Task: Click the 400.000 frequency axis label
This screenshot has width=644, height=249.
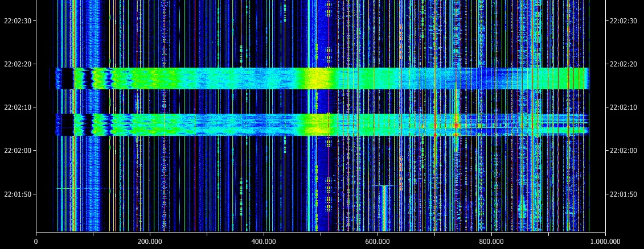Action: coord(264,242)
